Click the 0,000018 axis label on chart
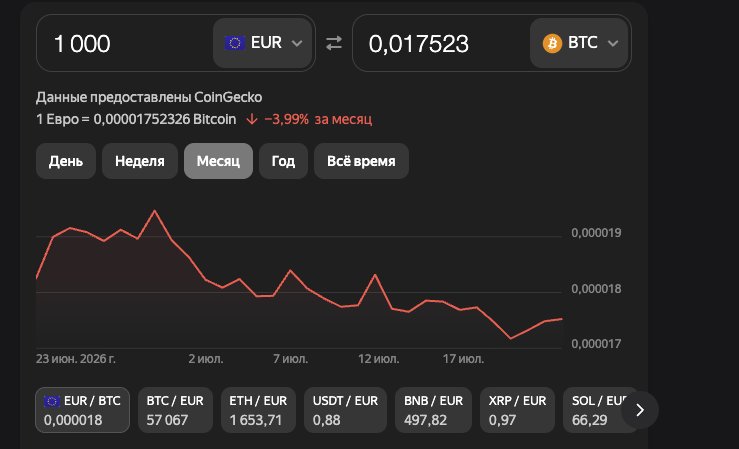This screenshot has height=449, width=739. pos(596,289)
